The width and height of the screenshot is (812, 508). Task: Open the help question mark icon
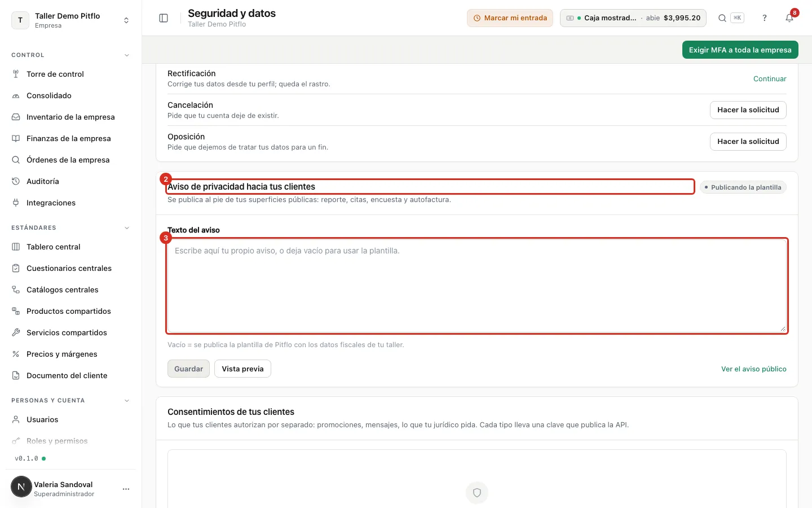[x=765, y=18]
